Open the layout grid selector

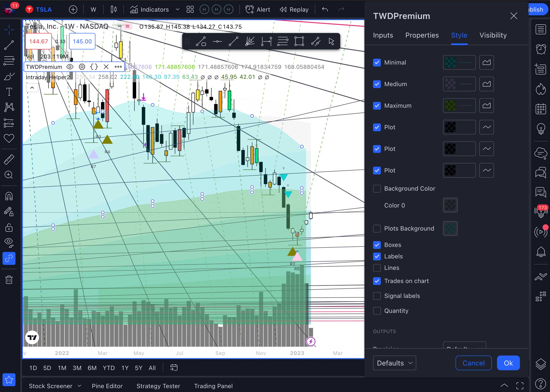(190, 9)
